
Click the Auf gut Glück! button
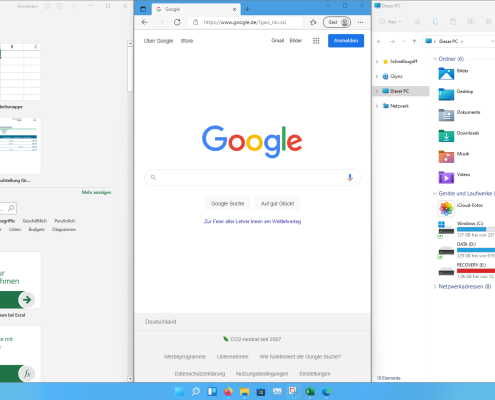point(277,203)
